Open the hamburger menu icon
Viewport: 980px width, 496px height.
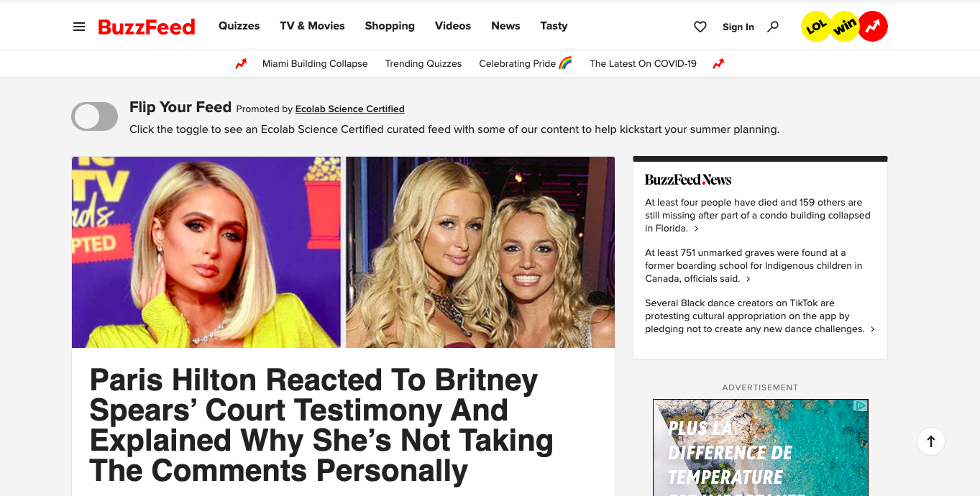coord(79,27)
